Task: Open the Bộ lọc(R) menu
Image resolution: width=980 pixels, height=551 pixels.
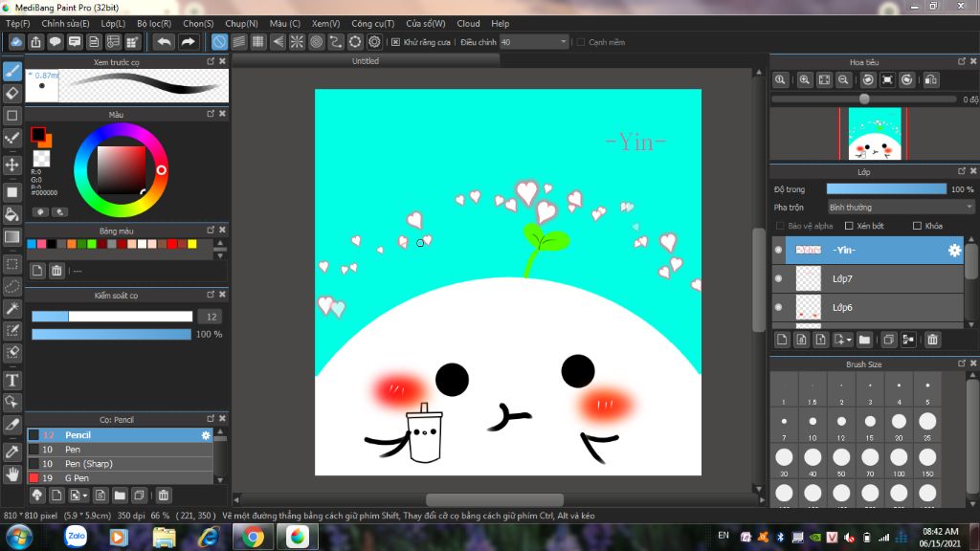Action: point(154,23)
